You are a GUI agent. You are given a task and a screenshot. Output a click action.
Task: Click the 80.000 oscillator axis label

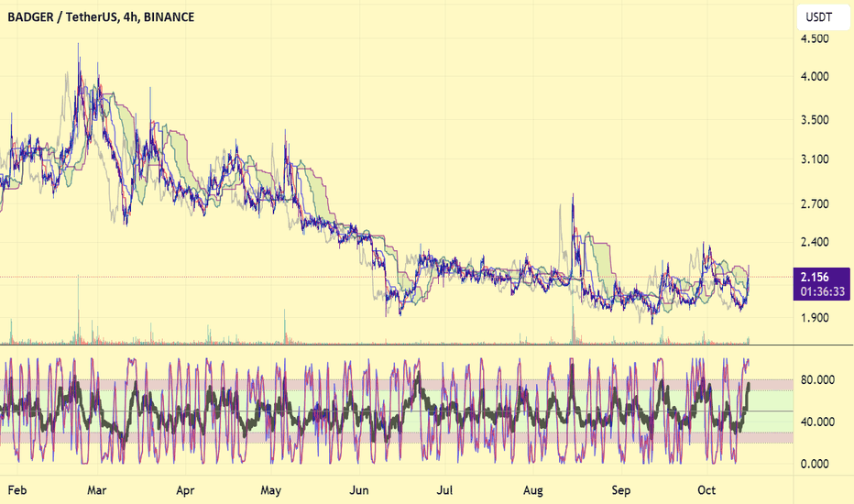click(x=817, y=379)
